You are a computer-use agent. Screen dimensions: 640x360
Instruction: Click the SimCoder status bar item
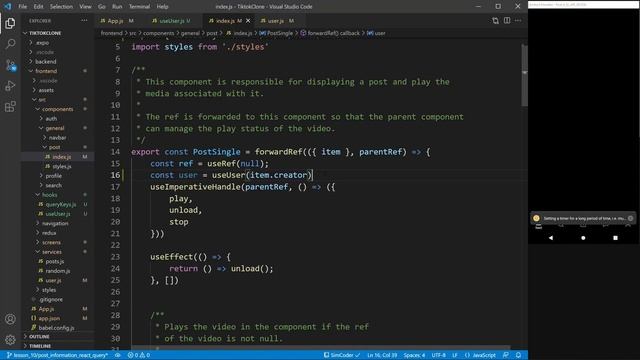(342, 355)
